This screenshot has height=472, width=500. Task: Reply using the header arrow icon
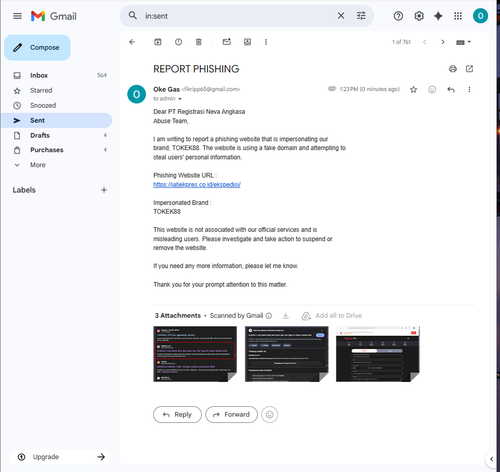point(451,89)
